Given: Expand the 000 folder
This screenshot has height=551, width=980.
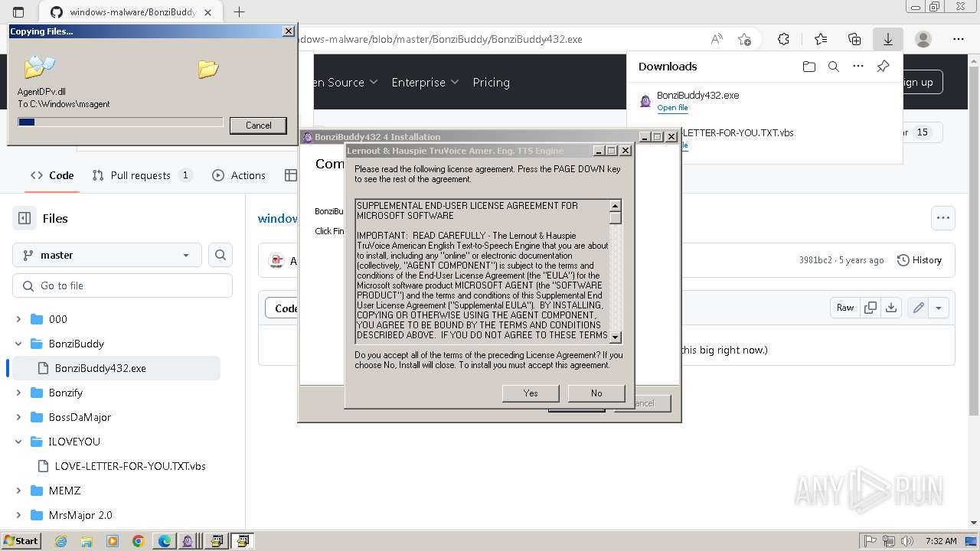Looking at the screenshot, I should click(x=18, y=319).
